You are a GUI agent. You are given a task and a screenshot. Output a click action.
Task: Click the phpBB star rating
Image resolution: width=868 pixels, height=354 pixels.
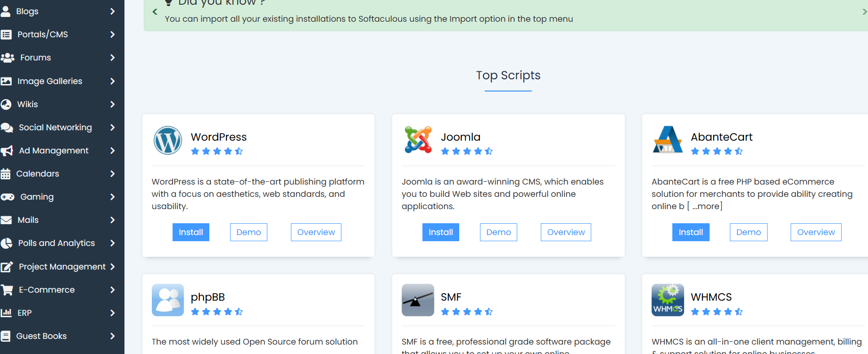click(x=217, y=312)
